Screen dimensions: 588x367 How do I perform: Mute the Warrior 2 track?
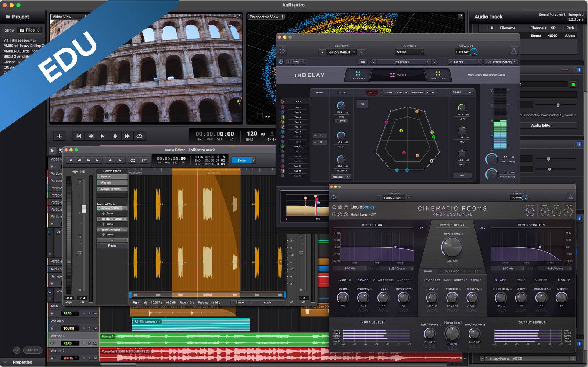95,358
